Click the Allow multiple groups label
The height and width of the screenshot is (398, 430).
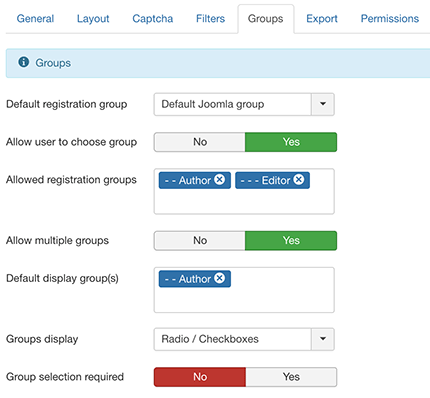tap(57, 241)
